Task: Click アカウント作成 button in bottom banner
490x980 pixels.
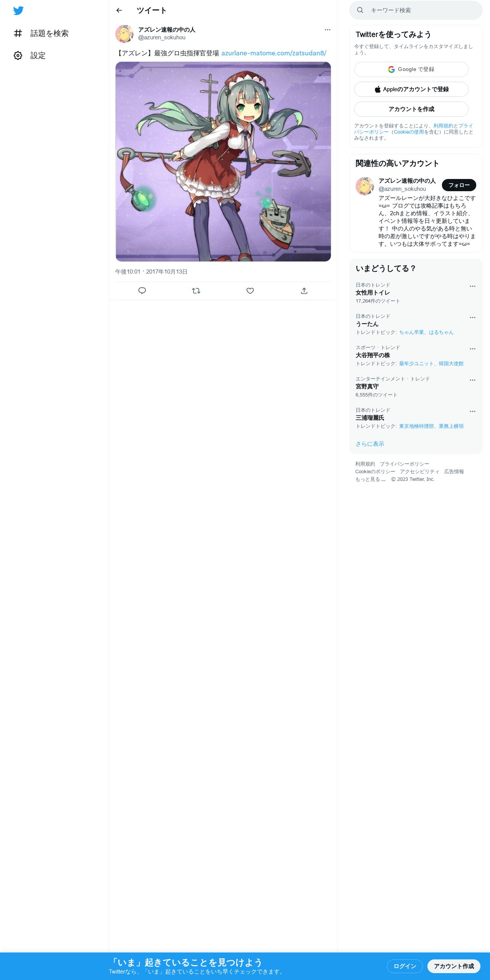Action: (454, 966)
